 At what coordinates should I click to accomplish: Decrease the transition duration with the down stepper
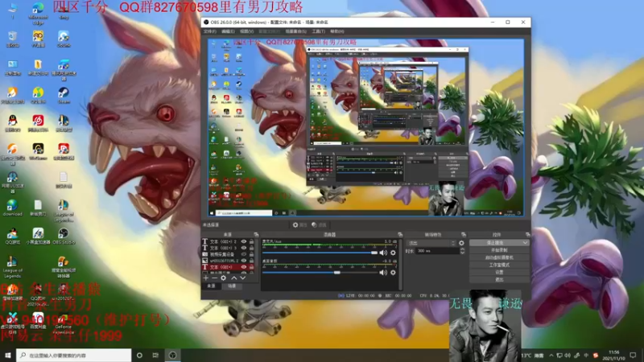tap(462, 253)
